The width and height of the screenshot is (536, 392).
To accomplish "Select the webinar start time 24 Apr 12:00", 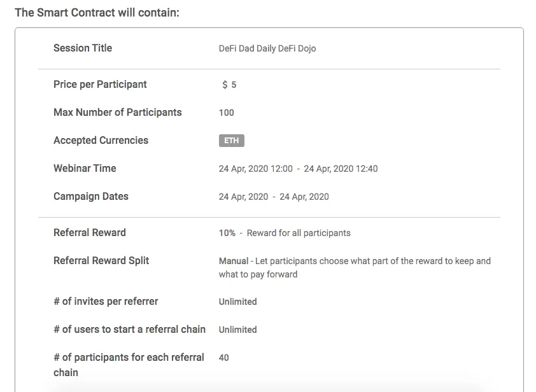I will [x=256, y=169].
